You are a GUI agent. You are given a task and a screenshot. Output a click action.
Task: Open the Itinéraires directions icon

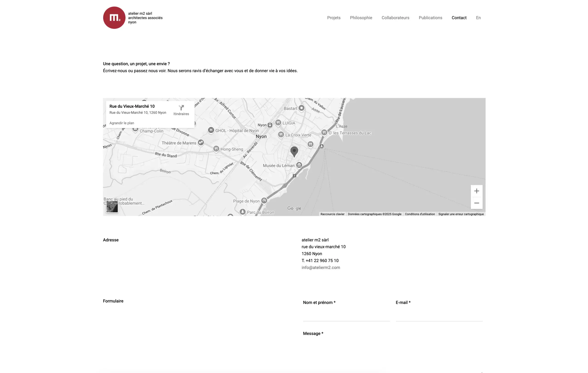tap(181, 108)
